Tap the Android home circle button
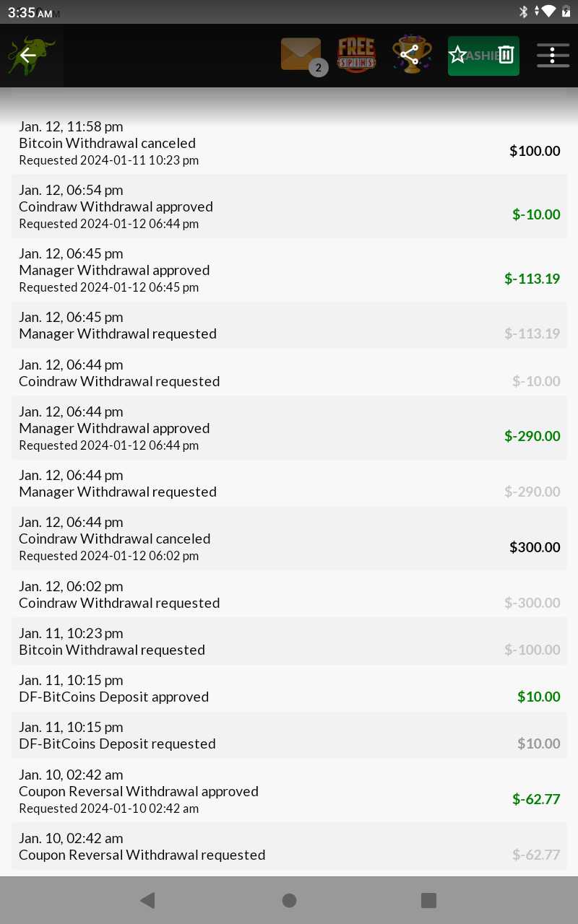This screenshot has height=924, width=578. point(289,900)
